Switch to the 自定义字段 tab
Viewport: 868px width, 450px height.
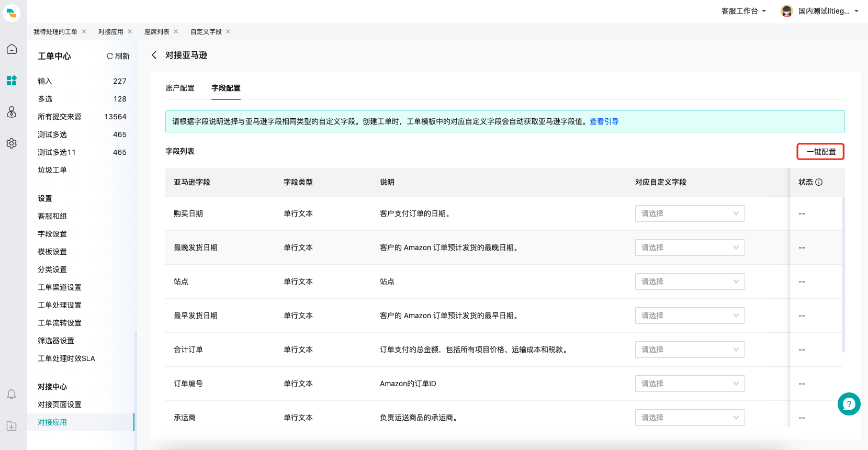coord(206,32)
